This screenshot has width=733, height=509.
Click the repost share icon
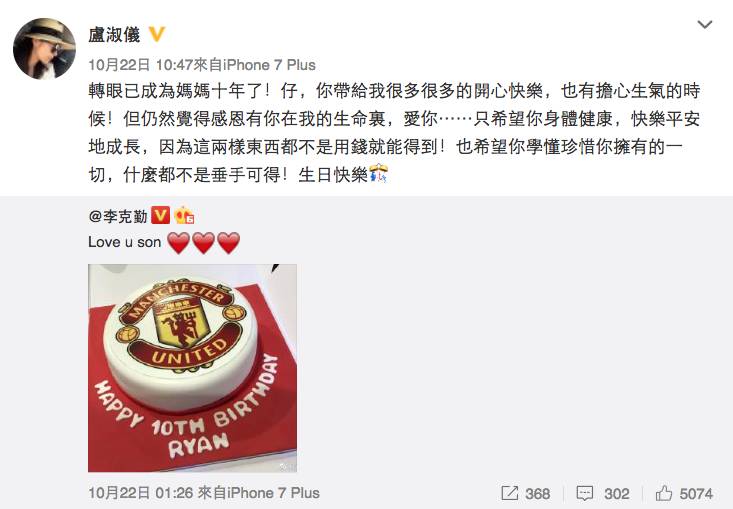(x=510, y=493)
